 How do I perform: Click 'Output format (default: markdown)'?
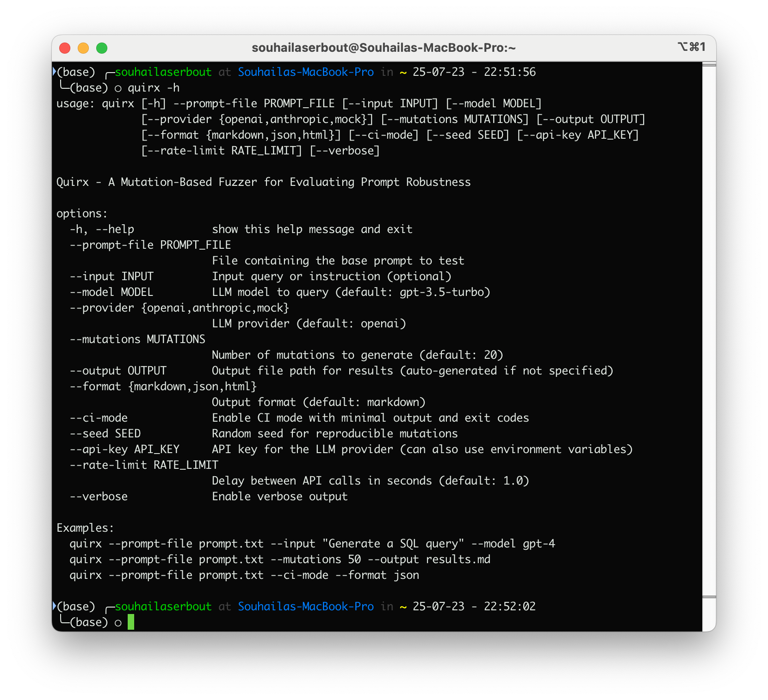(319, 402)
